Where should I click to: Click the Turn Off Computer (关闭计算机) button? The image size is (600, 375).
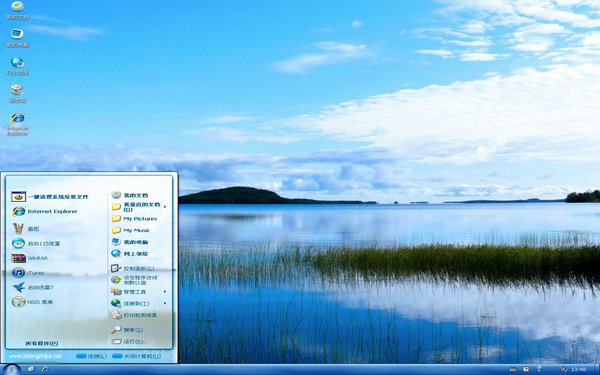[x=137, y=356]
